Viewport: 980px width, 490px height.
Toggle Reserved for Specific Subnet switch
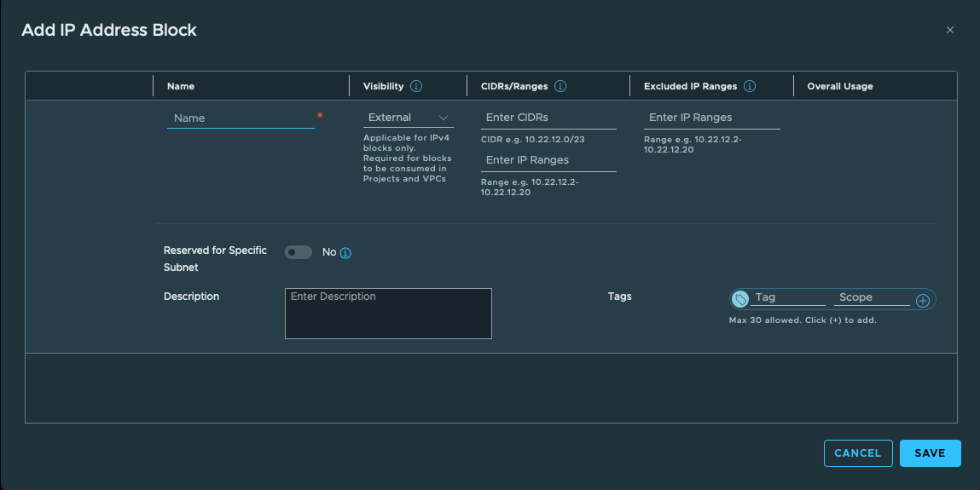pyautogui.click(x=299, y=252)
